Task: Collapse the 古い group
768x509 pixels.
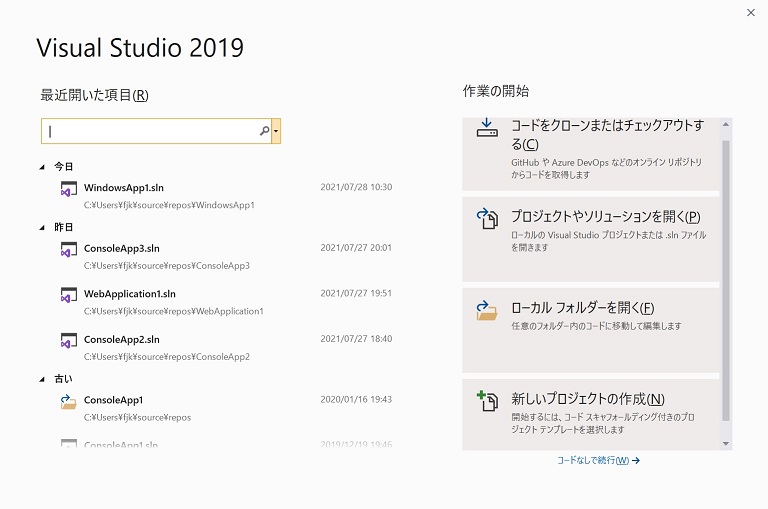Action: (x=42, y=379)
